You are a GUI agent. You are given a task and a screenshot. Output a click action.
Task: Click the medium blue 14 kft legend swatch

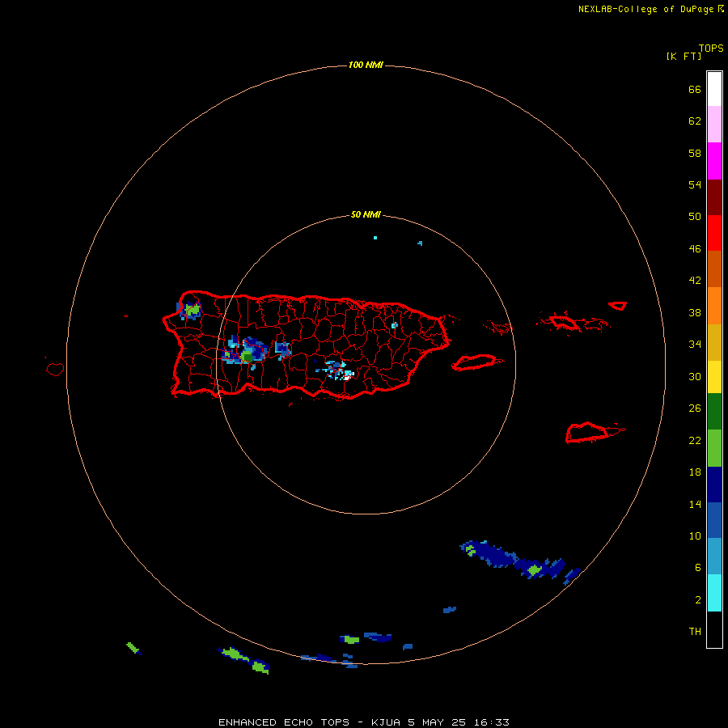[714, 520]
